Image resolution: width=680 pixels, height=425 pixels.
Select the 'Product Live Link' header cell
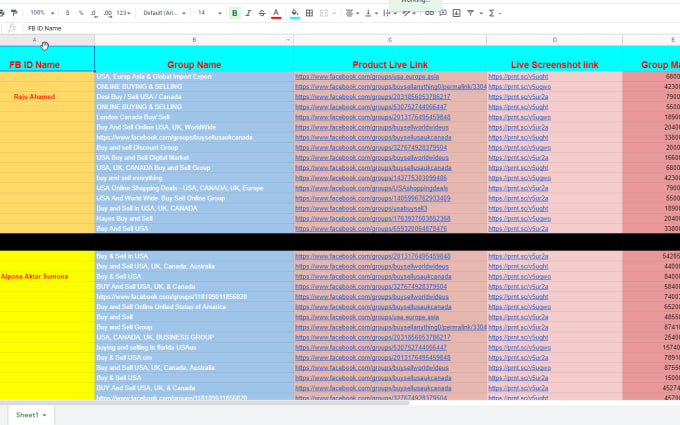[x=390, y=59]
